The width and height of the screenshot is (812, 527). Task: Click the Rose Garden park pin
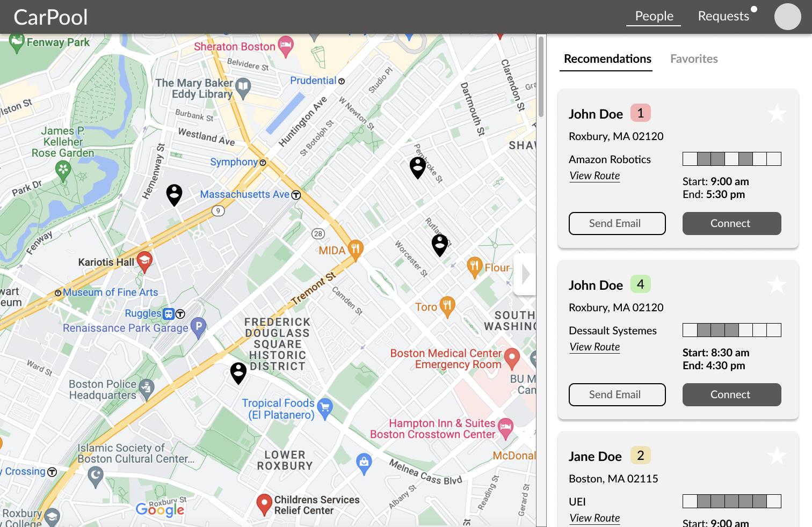point(63,171)
